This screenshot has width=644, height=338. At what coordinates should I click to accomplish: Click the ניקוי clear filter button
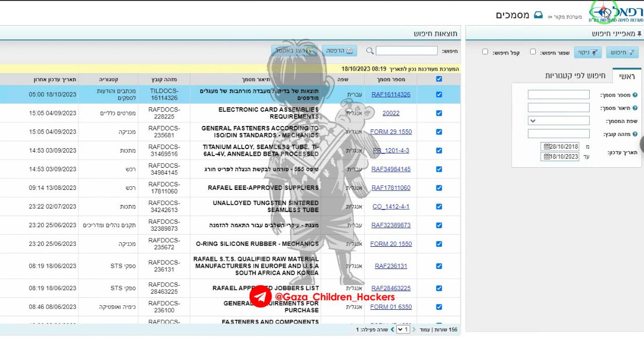[588, 52]
